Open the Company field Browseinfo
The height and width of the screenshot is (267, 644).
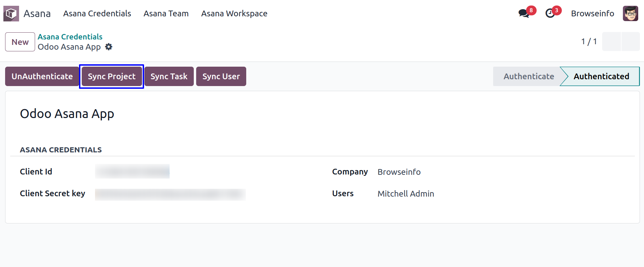click(399, 172)
